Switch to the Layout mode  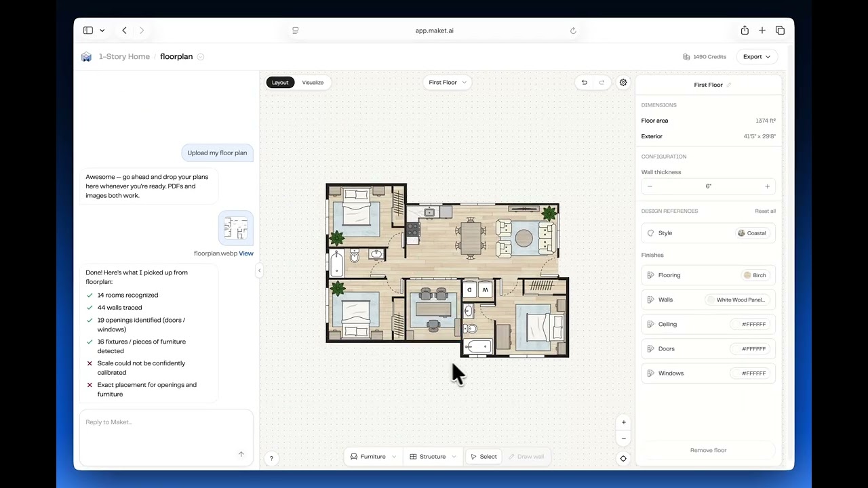click(x=280, y=83)
